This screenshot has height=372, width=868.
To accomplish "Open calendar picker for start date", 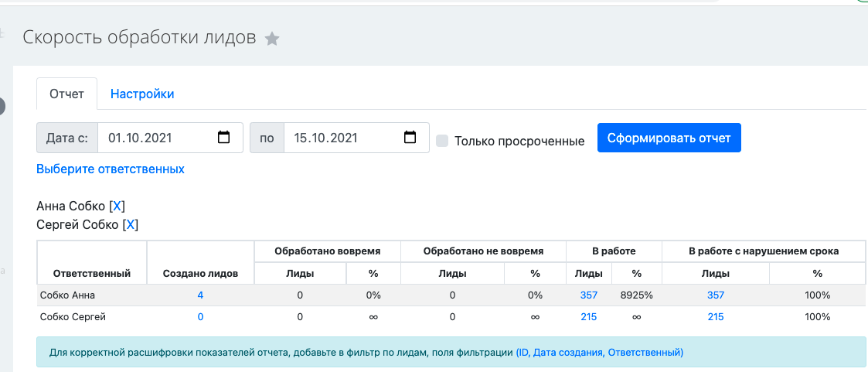I will tap(224, 138).
